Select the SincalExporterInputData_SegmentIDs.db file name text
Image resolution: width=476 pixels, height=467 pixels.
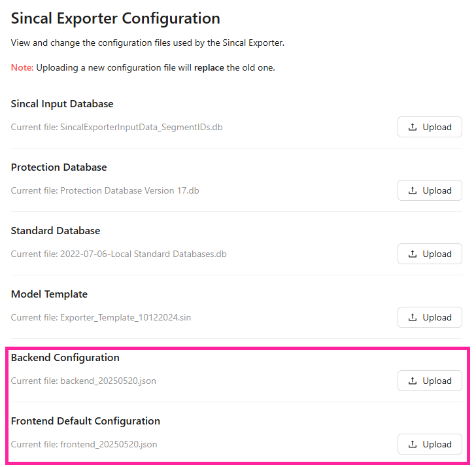141,127
